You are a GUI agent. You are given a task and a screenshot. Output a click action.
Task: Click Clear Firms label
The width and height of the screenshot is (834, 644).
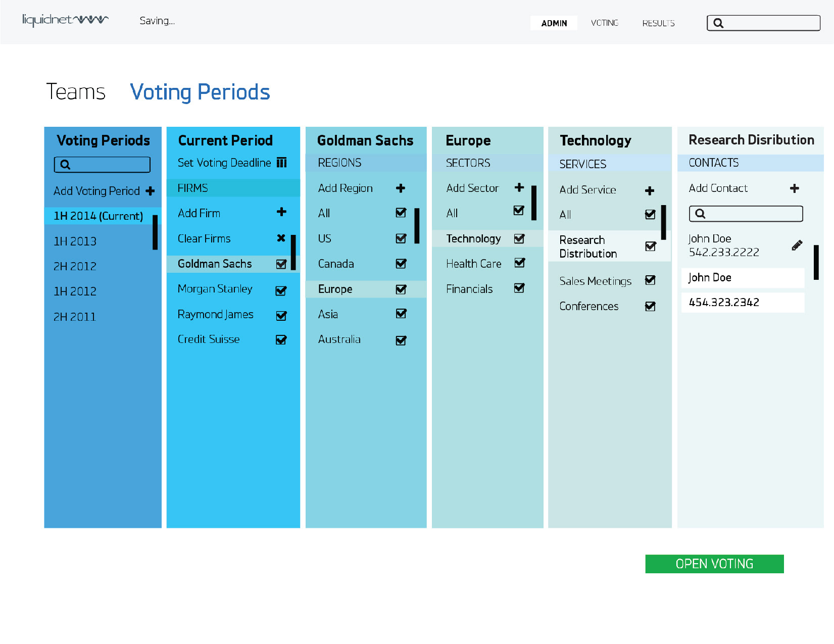coord(204,238)
